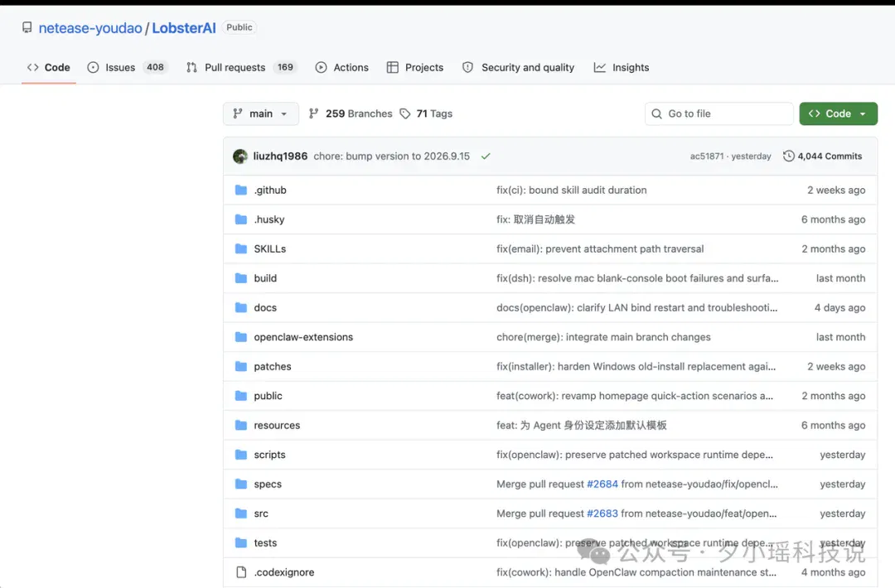Viewport: 895px width, 588px height.
Task: Open the clarify LAN bind restart commit message
Action: [637, 307]
